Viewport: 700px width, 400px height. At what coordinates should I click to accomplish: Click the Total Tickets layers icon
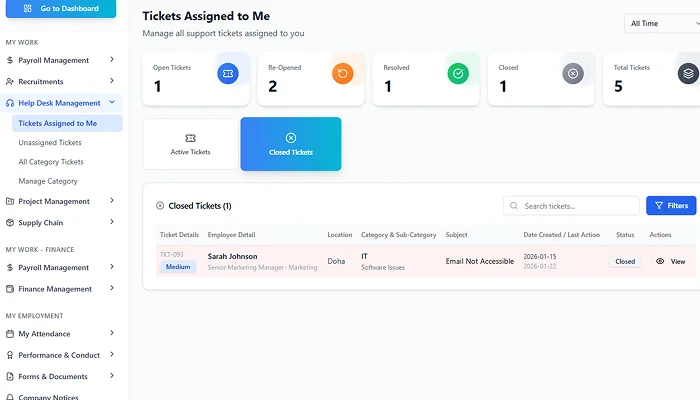click(x=687, y=73)
